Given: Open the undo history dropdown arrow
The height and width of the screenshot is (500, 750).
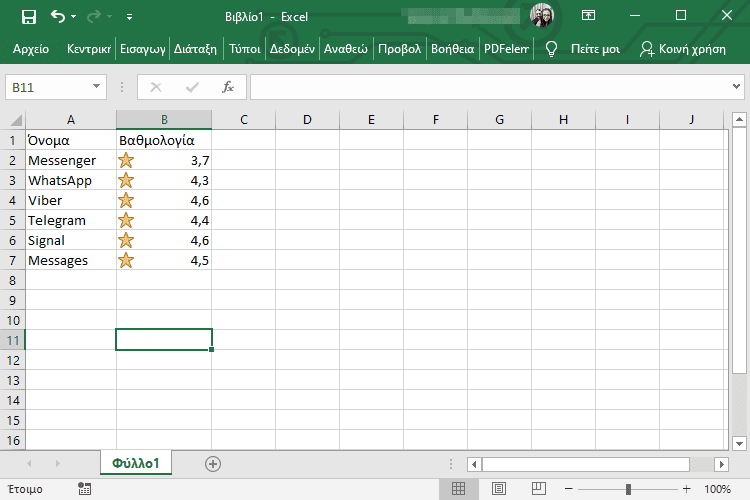Looking at the screenshot, I should point(74,17).
